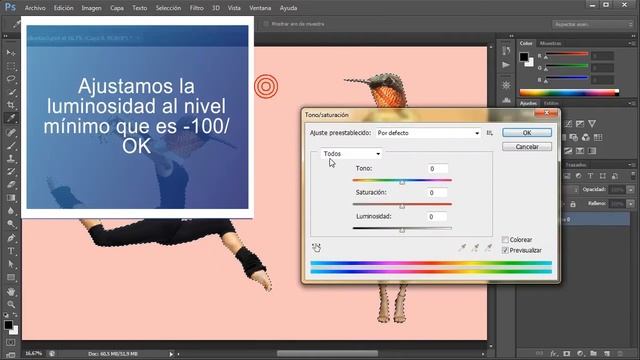Open the Imagen menu

tap(91, 8)
